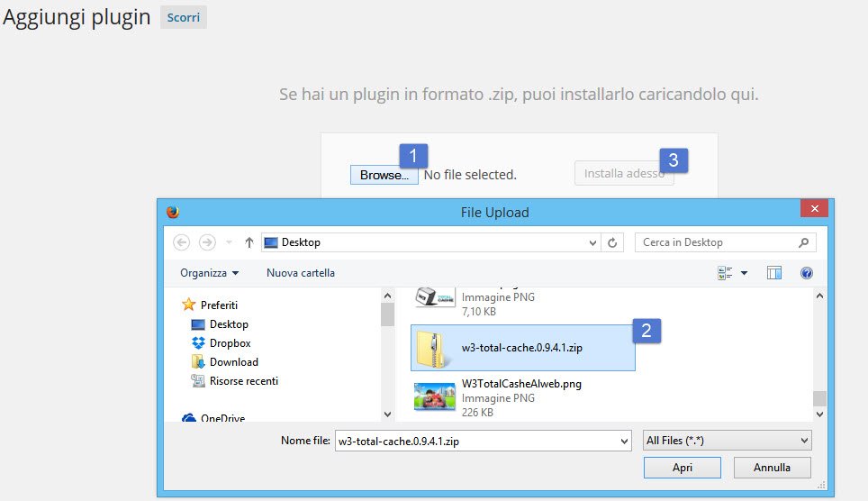Open the Organizza menu
The image size is (868, 501).
pos(209,272)
